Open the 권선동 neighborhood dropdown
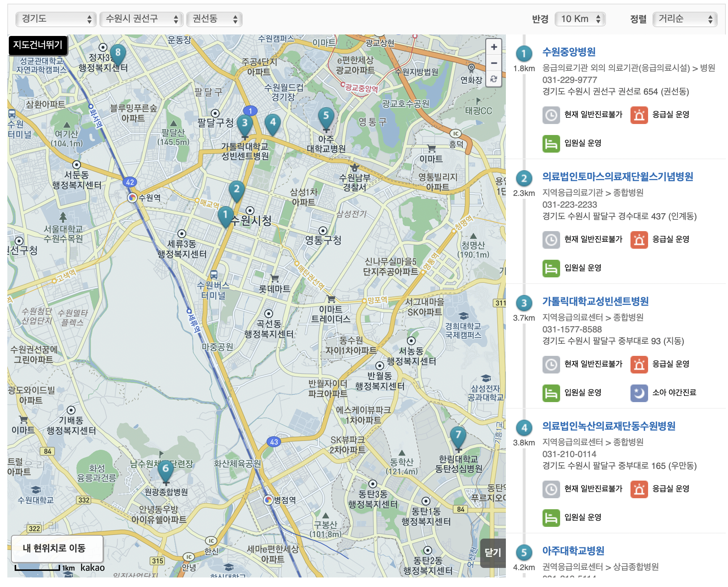This screenshot has width=728, height=587. [214, 19]
